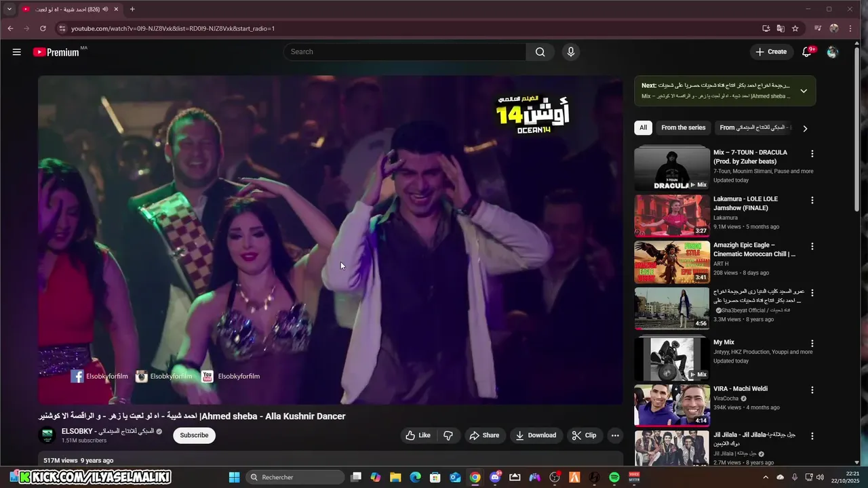Close the YouTube browser tab
The height and width of the screenshot is (488, 868).
click(x=116, y=9)
